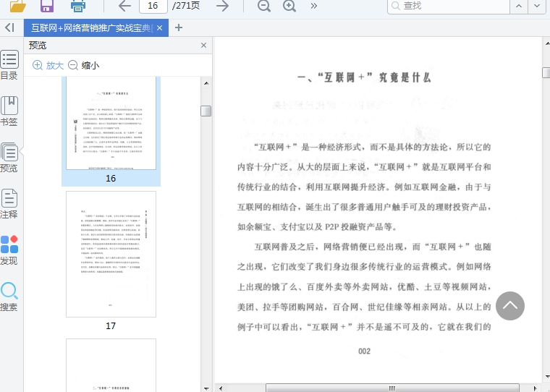Click the zoom in magnifier in toolbar
This screenshot has width=550, height=392.
point(289,7)
